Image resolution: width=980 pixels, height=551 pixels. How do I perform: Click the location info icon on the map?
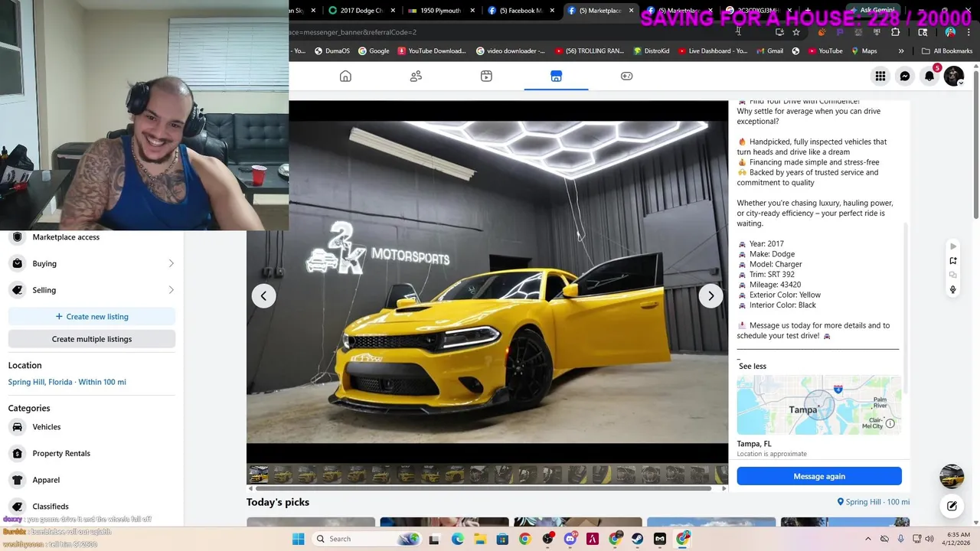point(890,423)
